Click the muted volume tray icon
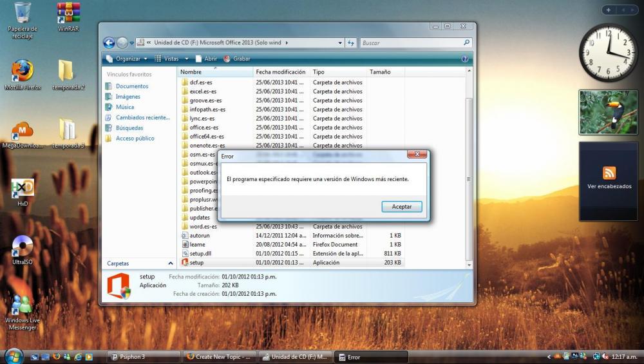This screenshot has width=644, height=364. pyautogui.click(x=605, y=357)
